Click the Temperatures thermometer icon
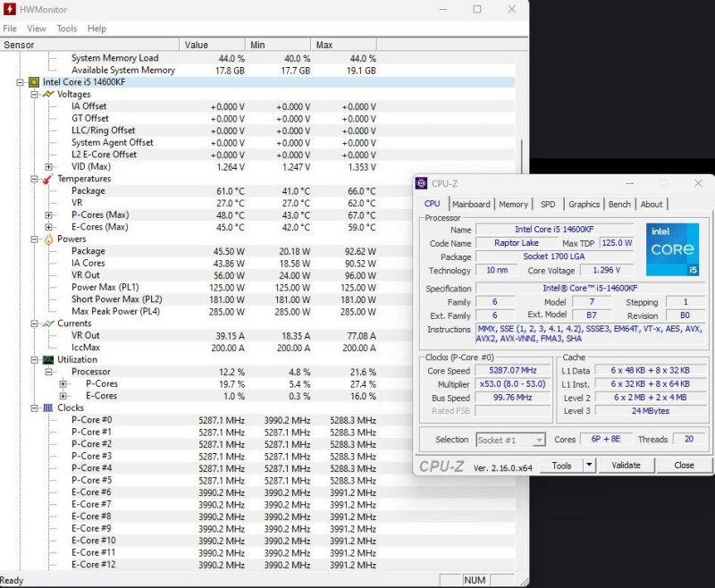The image size is (715, 588). [x=48, y=179]
